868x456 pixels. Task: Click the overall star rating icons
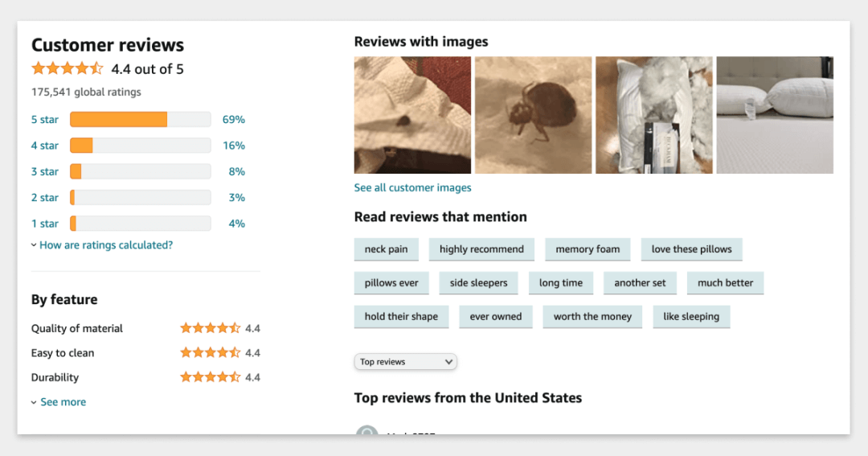(67, 68)
